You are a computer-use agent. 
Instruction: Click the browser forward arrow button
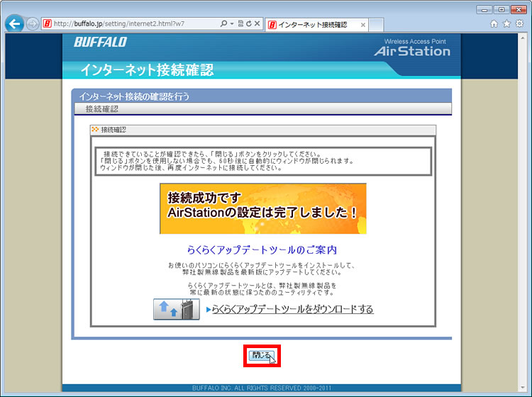click(x=33, y=23)
